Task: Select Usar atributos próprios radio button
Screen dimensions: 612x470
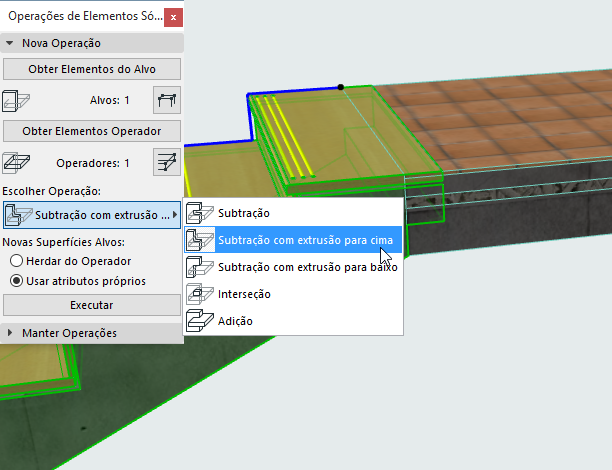Action: click(16, 281)
